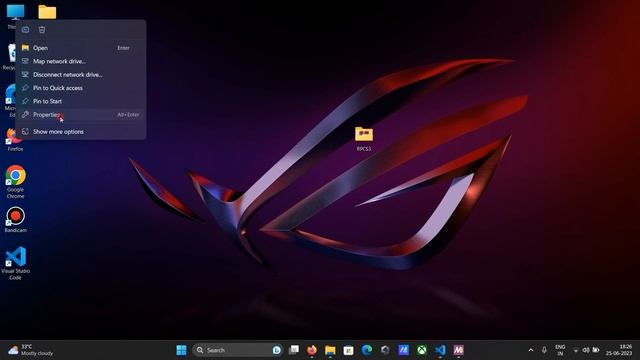Click Show more options
Screen dimensions: 640x360
[81, 131]
